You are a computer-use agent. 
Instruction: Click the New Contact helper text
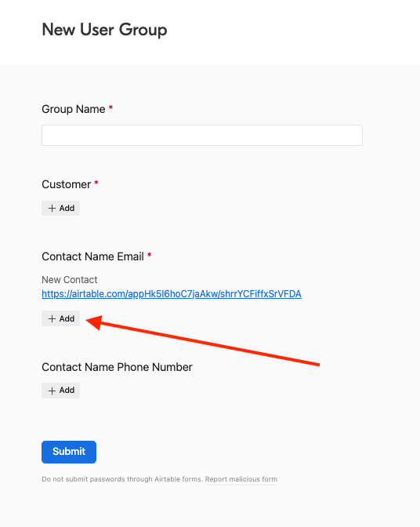[x=70, y=280]
